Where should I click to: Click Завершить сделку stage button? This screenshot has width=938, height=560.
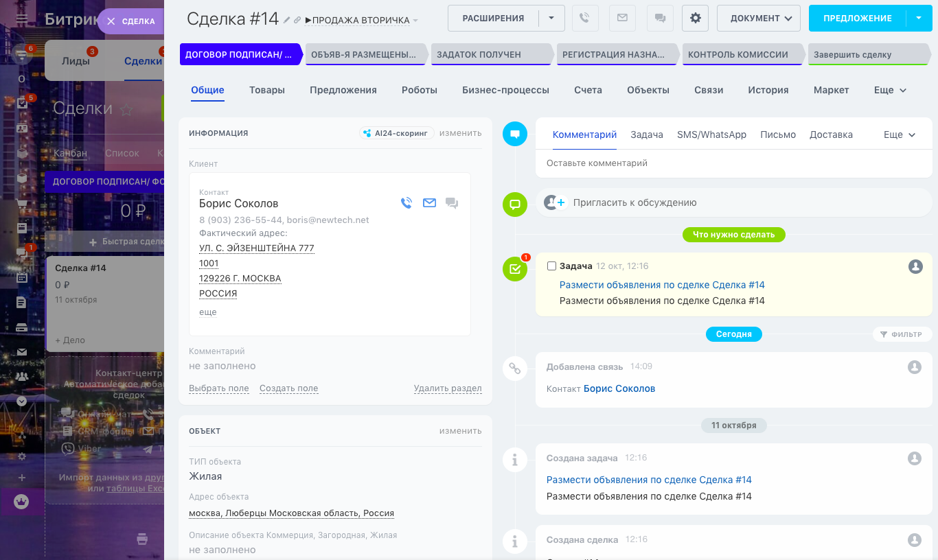[x=870, y=55]
